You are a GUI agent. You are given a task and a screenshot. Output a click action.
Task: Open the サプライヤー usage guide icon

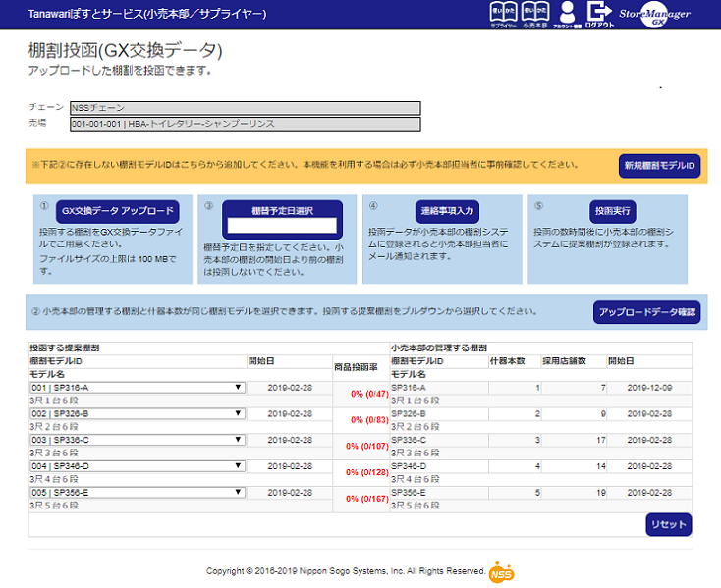click(503, 14)
